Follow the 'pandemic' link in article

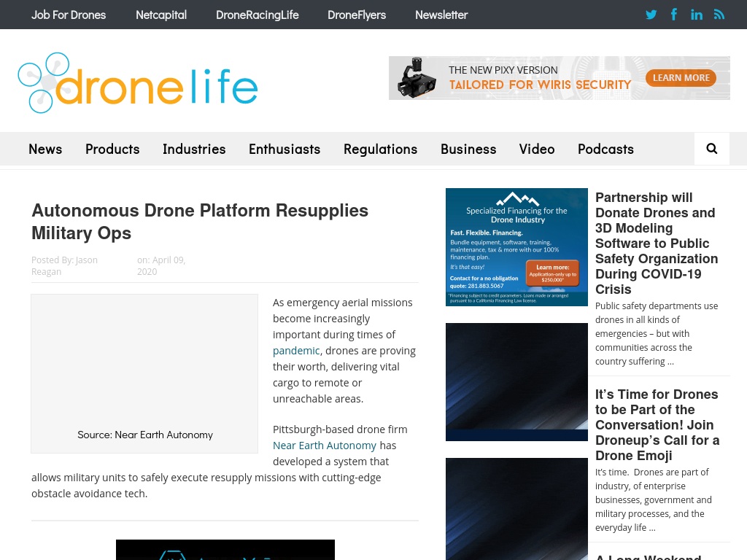tap(296, 351)
